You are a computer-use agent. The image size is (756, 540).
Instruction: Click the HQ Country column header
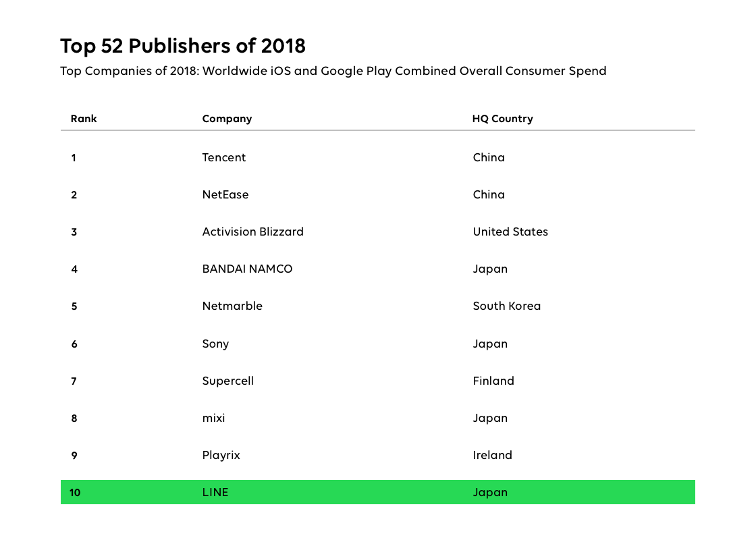point(502,119)
